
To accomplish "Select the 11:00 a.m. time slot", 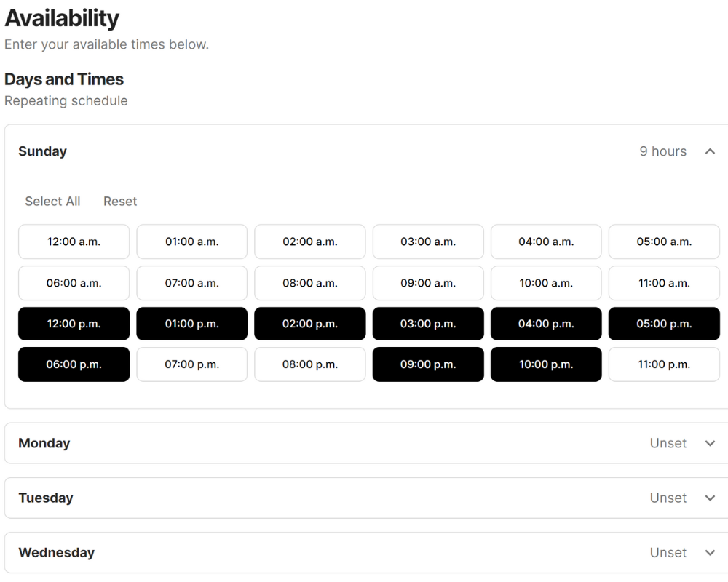I will (663, 283).
